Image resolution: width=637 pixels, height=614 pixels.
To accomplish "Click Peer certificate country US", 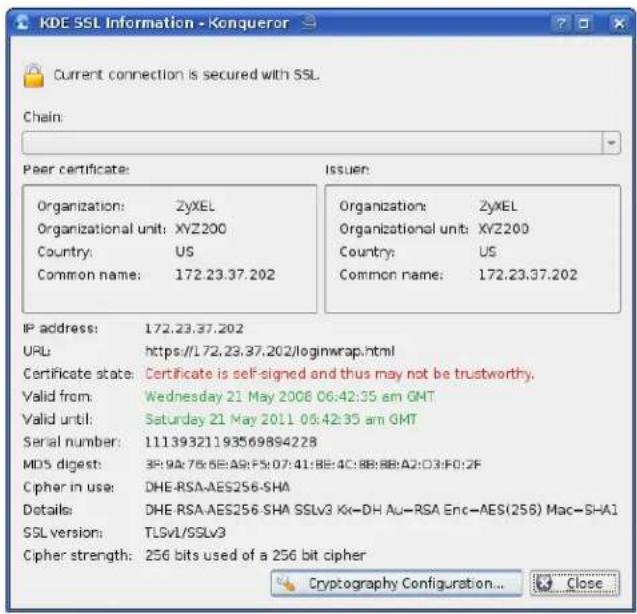I will (184, 252).
